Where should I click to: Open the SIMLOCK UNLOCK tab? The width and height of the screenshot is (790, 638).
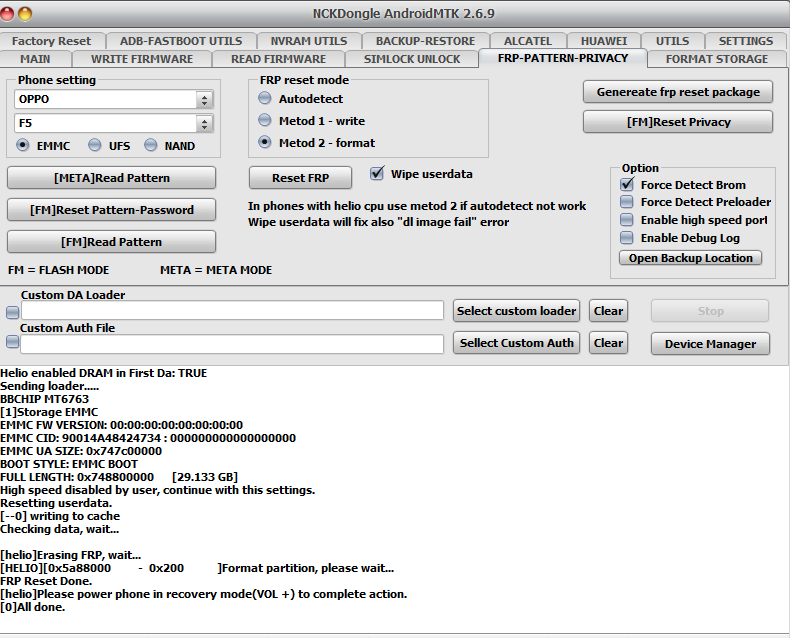click(412, 59)
